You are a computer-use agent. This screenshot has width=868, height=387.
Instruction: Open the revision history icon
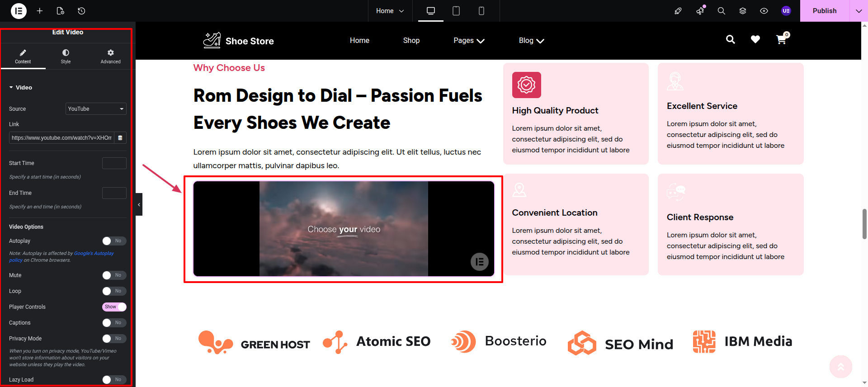pyautogui.click(x=81, y=11)
